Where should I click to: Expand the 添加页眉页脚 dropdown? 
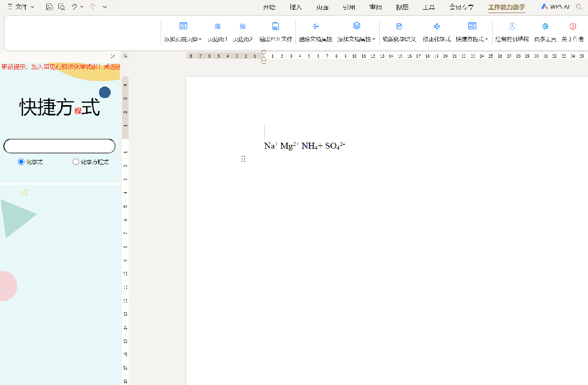(x=200, y=39)
